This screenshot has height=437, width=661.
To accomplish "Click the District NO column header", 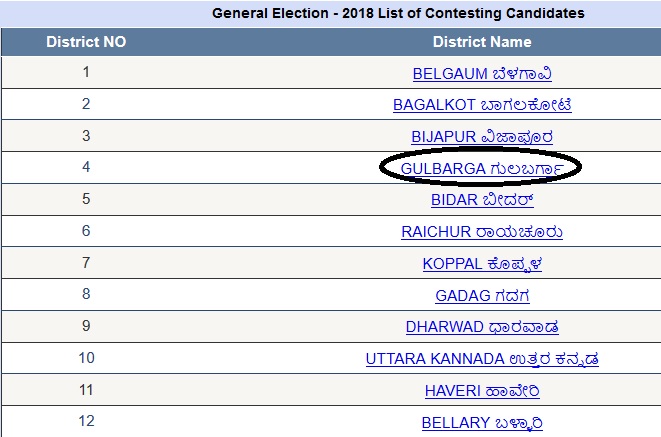I will click(86, 42).
